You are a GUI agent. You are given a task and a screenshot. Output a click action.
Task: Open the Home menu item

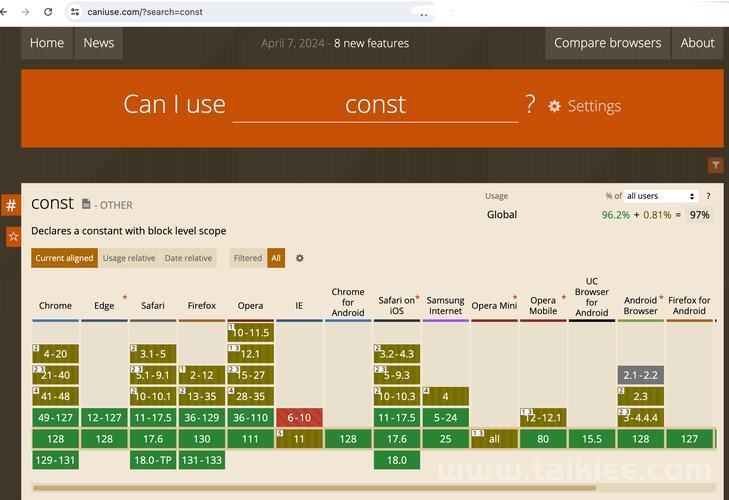pyautogui.click(x=46, y=43)
